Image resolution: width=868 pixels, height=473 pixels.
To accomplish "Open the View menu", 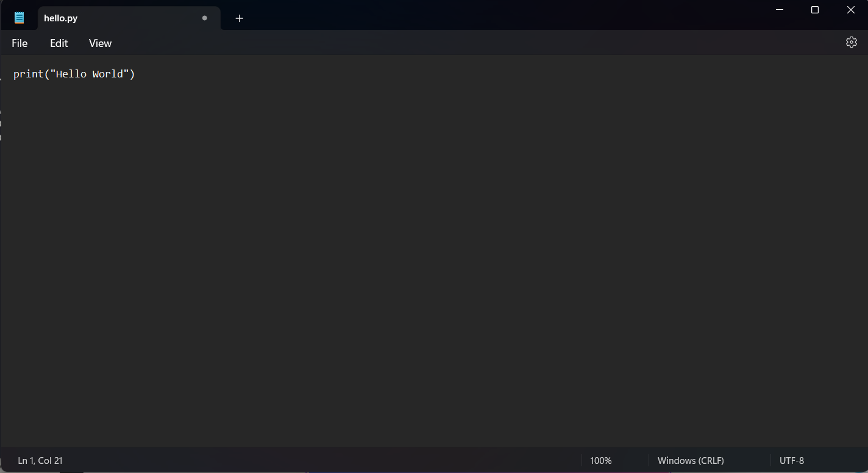I will click(100, 43).
